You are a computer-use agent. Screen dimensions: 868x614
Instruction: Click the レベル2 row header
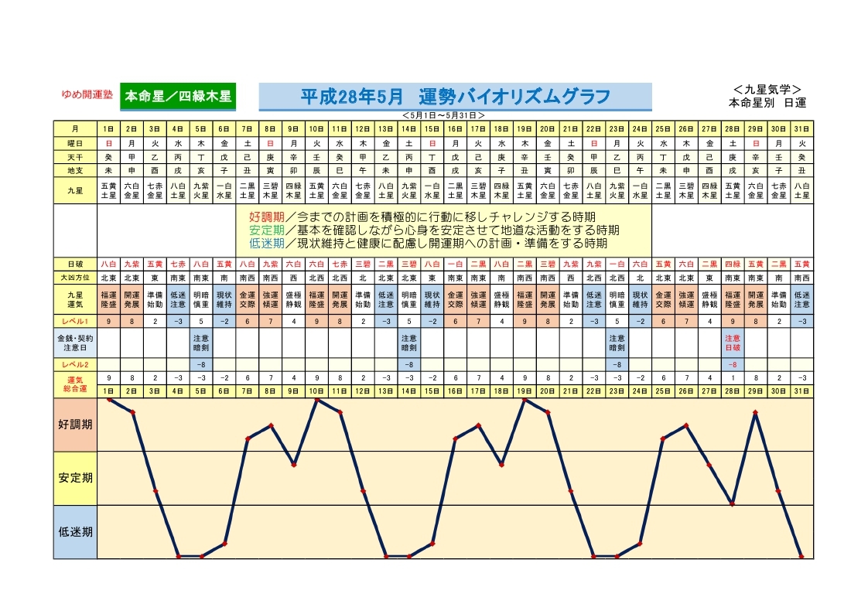tap(75, 363)
